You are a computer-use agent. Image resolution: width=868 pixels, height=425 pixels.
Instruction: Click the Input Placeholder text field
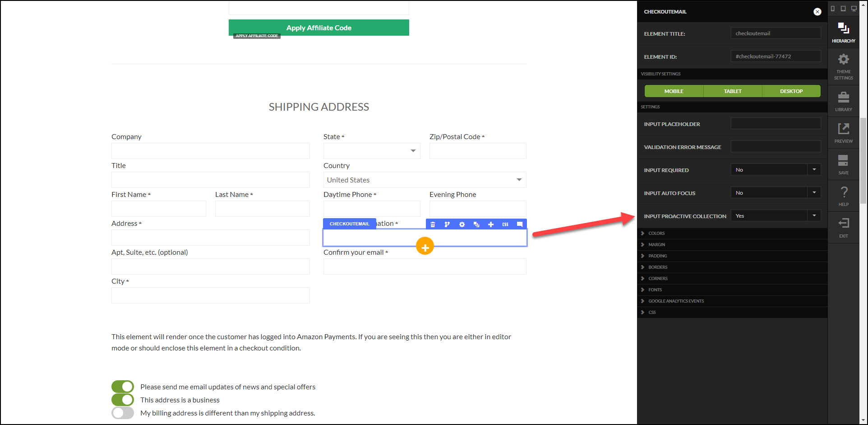tap(776, 124)
